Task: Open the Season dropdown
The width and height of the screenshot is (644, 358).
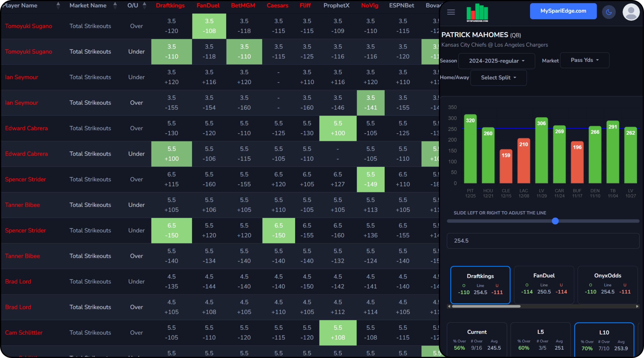Action: [497, 61]
